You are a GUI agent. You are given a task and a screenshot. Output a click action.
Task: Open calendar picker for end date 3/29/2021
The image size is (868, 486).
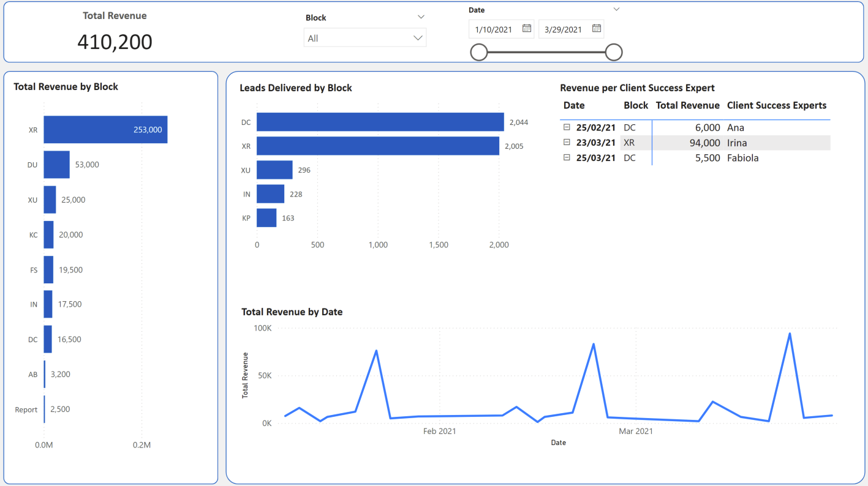(597, 28)
